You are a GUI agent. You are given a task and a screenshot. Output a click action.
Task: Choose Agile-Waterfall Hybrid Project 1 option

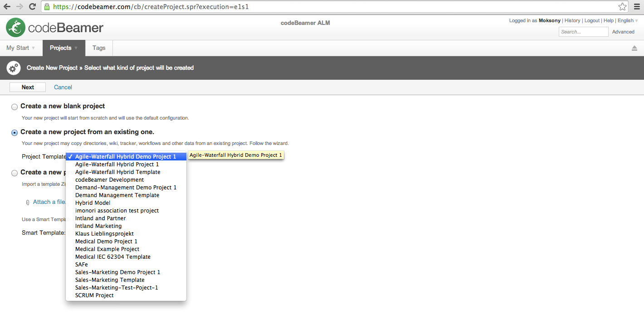[x=126, y=164]
